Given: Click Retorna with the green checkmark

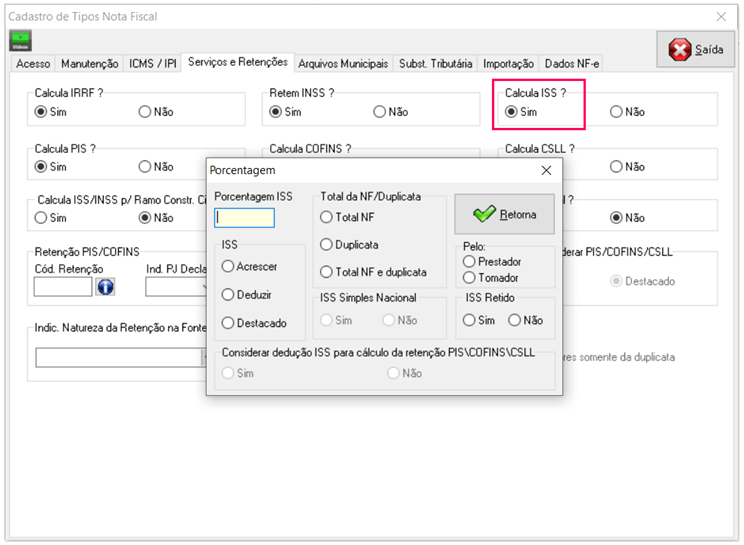Looking at the screenshot, I should (x=505, y=214).
